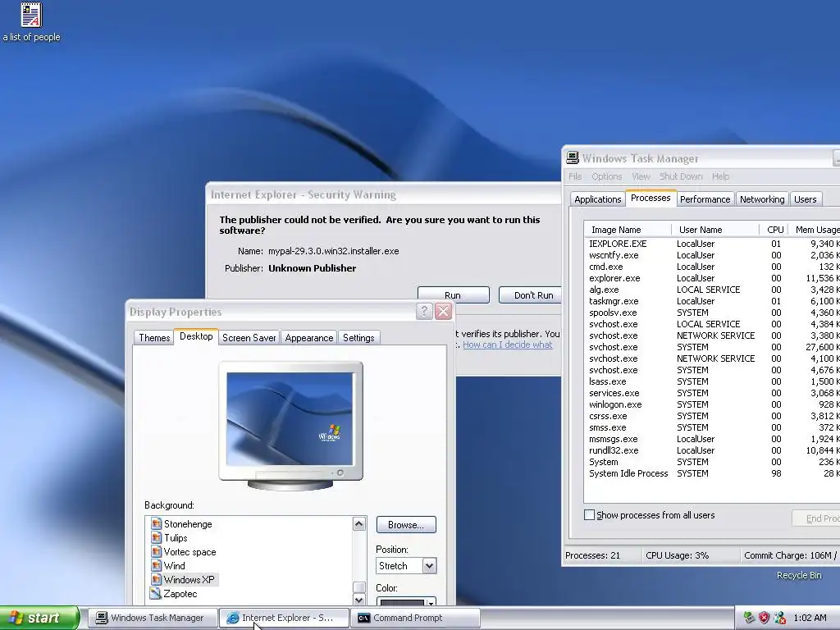Screen dimensions: 840x630
Task: Select the Windows XP background icon
Action: point(156,580)
